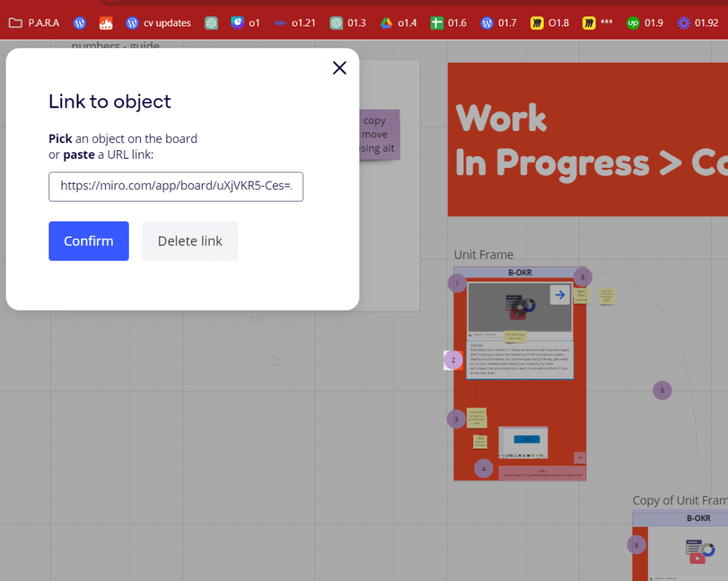Select the purple circle numbered 2
The image size is (728, 581).
coord(453,360)
